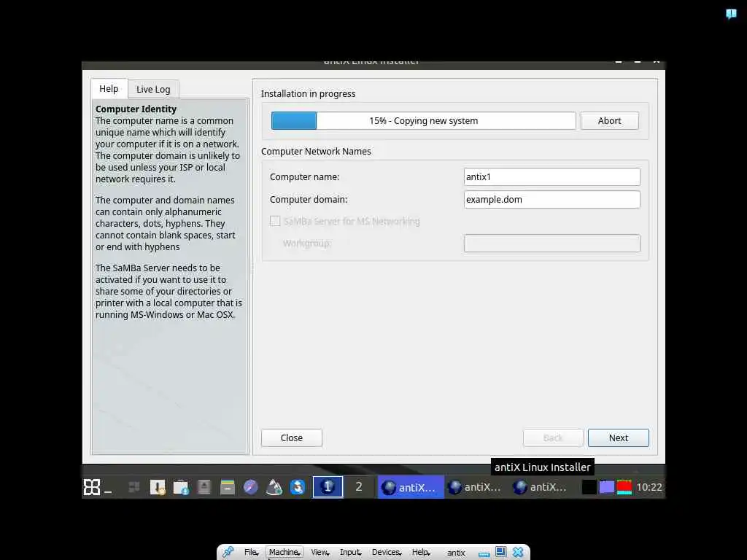Open the VirtualBox Input menu
This screenshot has height=560, width=747.
coord(351,552)
